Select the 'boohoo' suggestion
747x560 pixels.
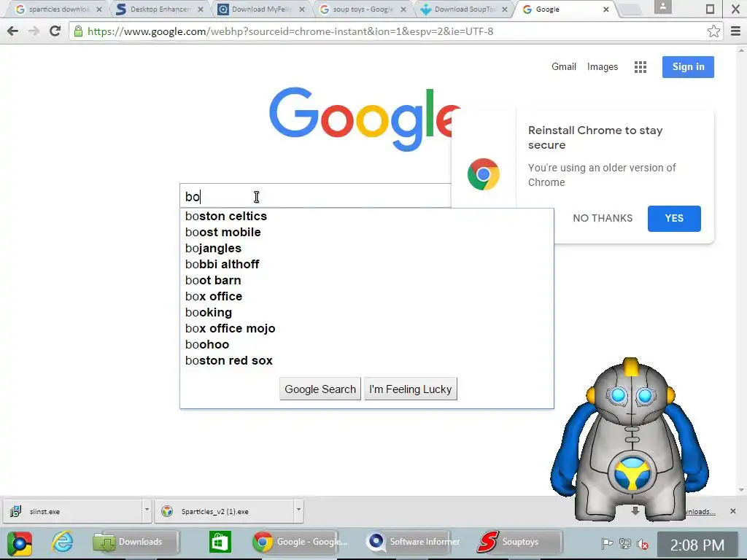(x=367, y=345)
